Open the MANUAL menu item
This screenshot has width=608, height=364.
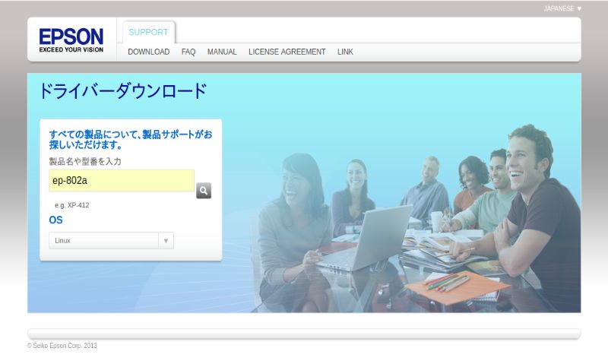tap(222, 52)
